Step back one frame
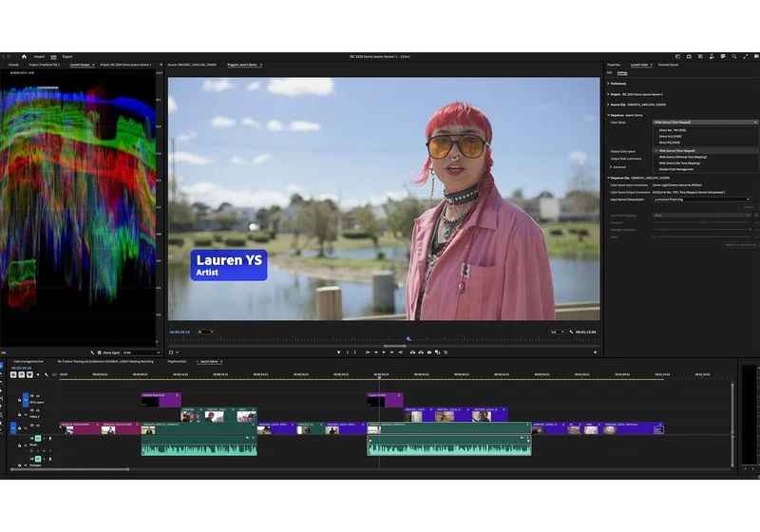This screenshot has height=532, width=760. tap(375, 352)
